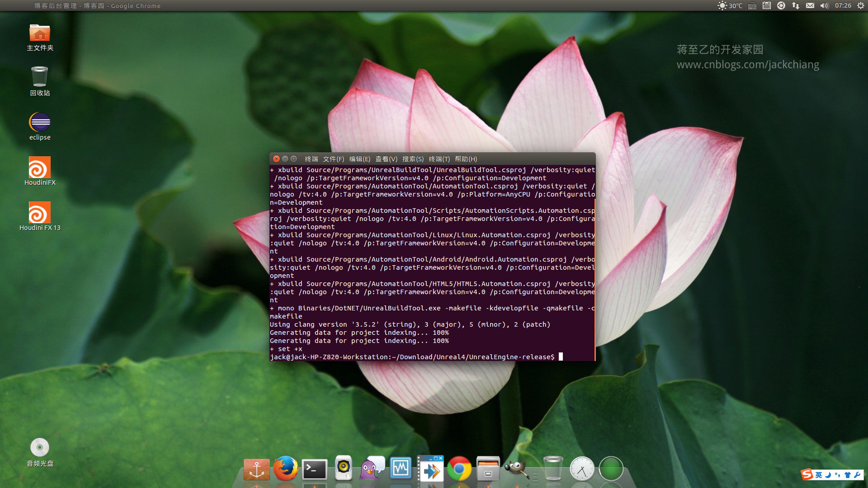Open the 编辑(E) terminal menu

tap(359, 159)
